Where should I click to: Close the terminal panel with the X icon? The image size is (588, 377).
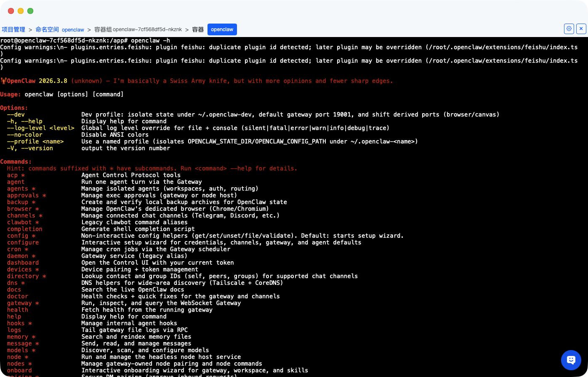(581, 29)
